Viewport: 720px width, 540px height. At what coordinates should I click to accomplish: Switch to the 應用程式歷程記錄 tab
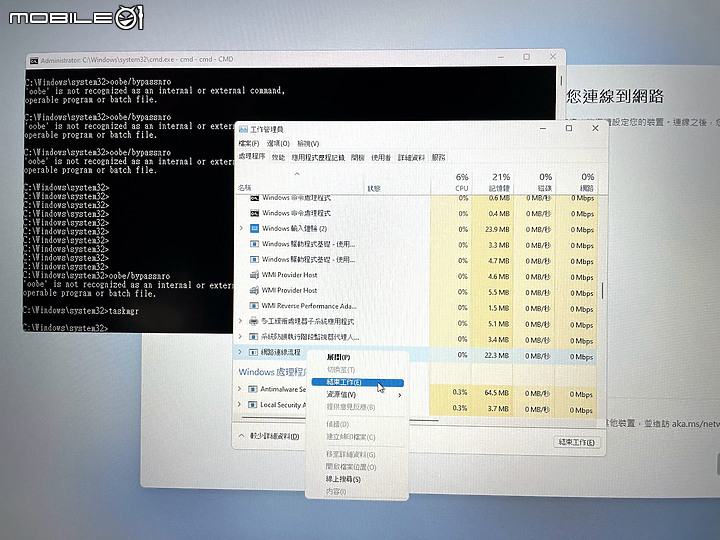tap(318, 158)
